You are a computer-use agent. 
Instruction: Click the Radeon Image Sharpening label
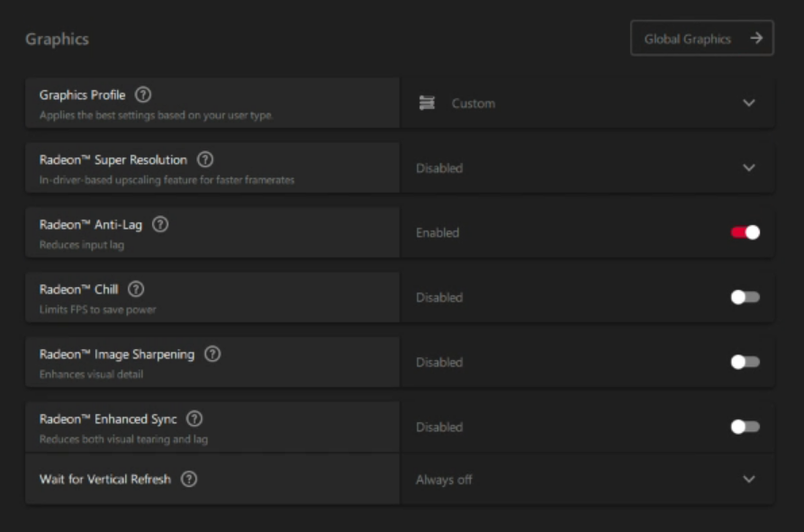(x=117, y=355)
